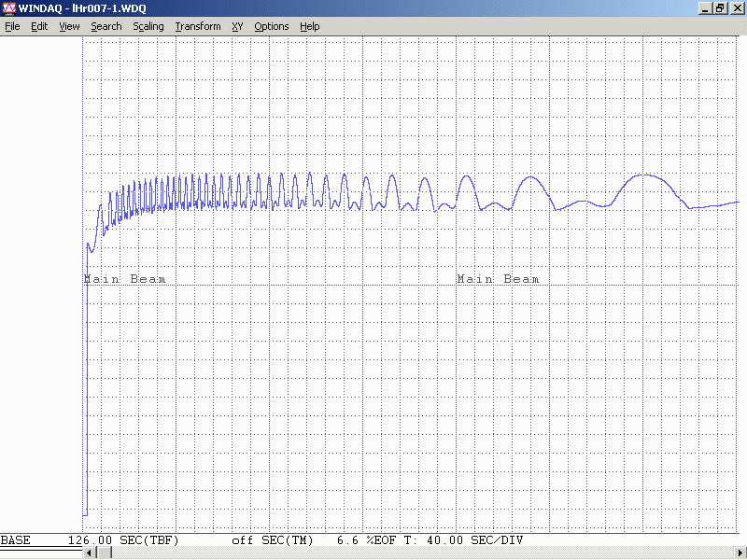Open the XY menu

coord(237,26)
